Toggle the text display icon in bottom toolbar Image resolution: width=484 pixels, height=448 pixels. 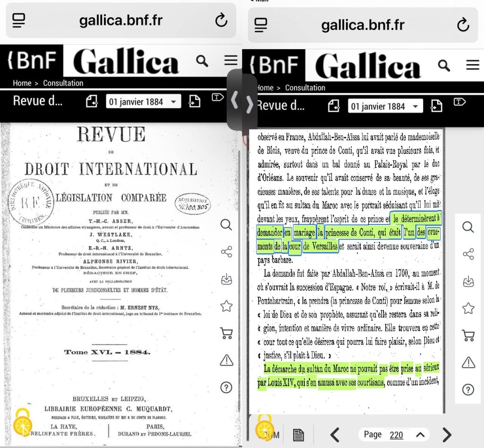pos(298,435)
